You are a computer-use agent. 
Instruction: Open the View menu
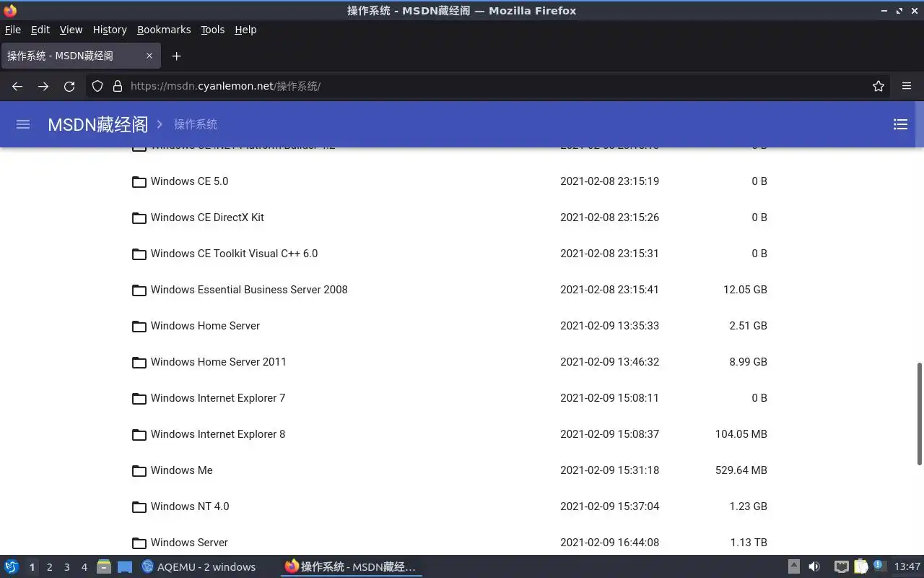tap(71, 30)
